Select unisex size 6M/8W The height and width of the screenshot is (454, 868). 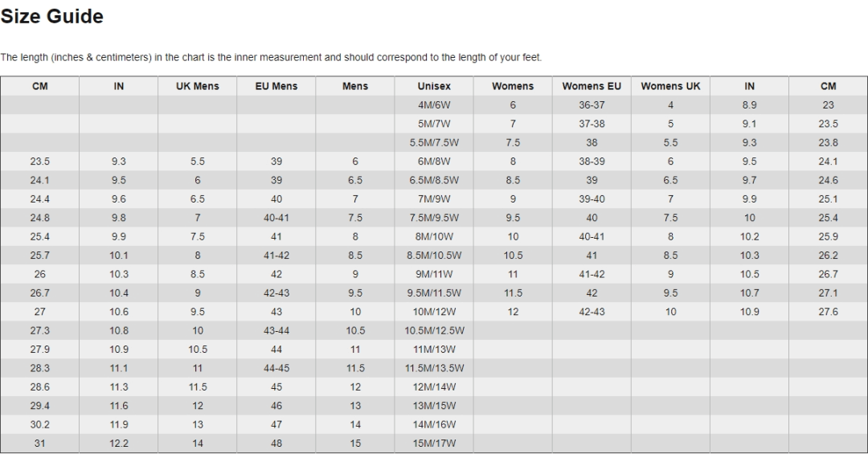point(434,162)
